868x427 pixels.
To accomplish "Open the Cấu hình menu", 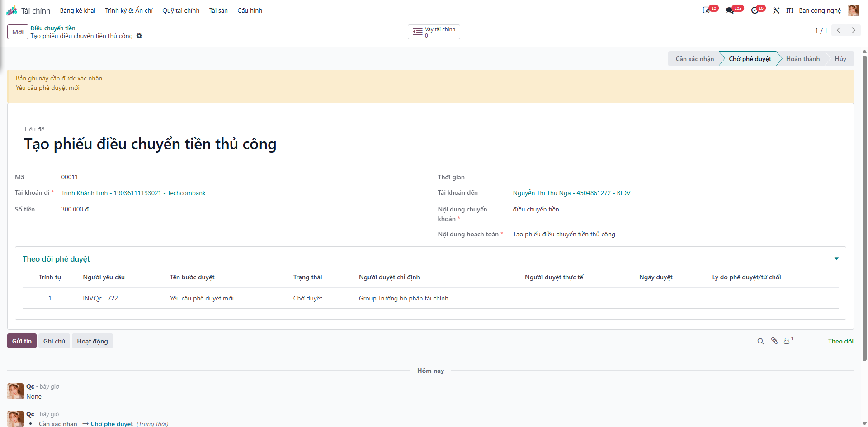I will [x=250, y=10].
